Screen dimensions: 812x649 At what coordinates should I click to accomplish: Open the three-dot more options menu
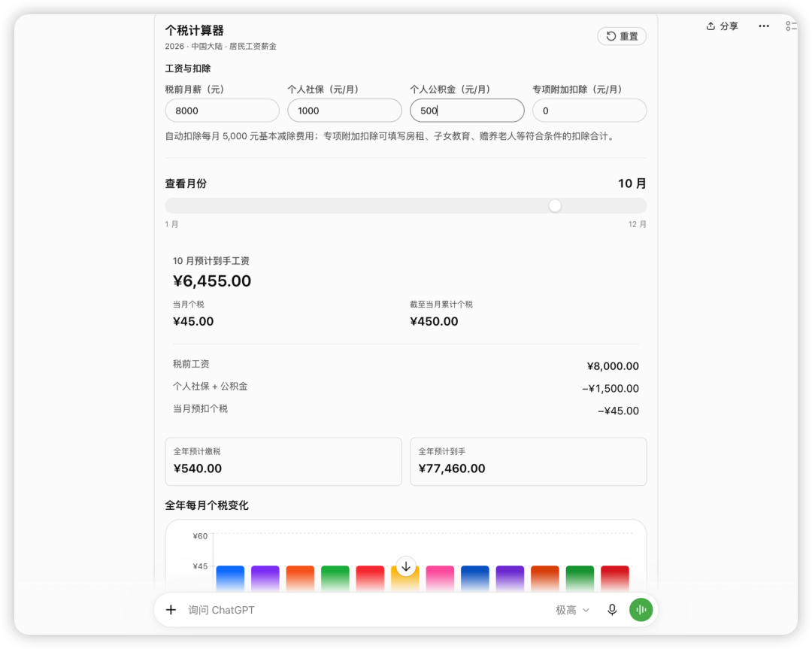pos(764,26)
